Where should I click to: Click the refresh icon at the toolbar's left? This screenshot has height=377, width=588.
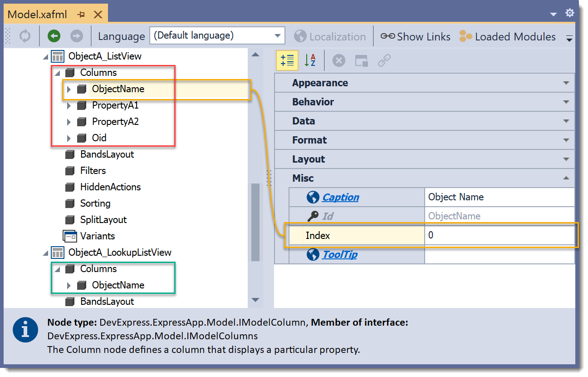25,36
